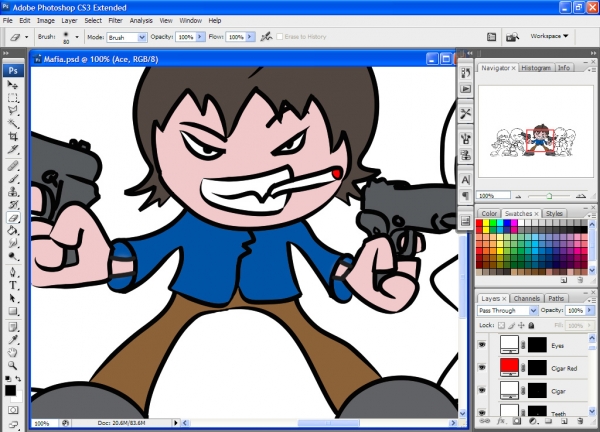Click the Navigator zoom slider handle

[x=549, y=196]
